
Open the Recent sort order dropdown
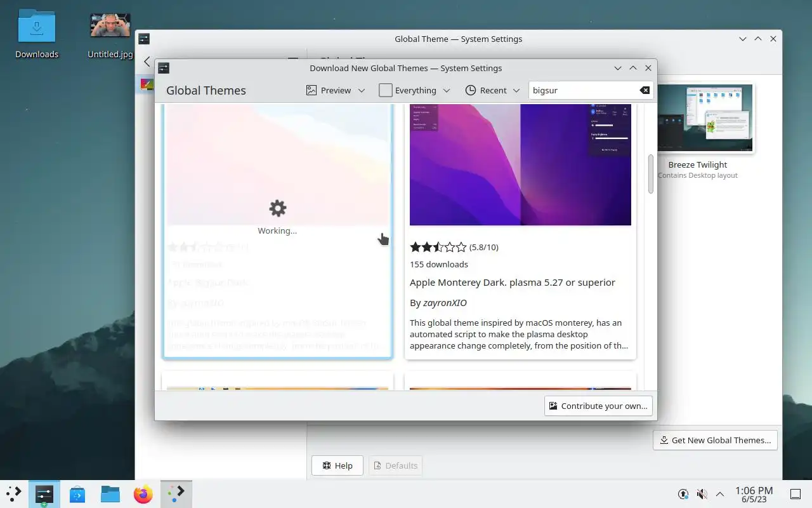492,90
